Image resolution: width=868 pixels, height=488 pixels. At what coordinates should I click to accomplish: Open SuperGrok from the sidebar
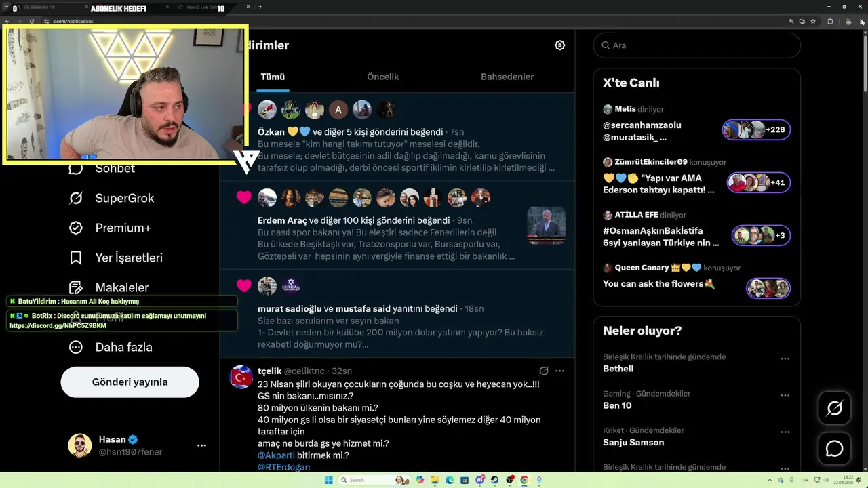111,198
